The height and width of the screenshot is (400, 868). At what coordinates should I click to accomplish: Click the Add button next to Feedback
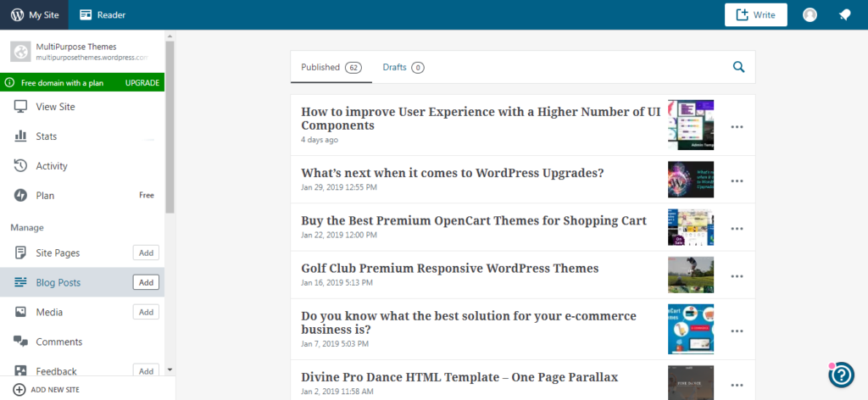click(146, 370)
